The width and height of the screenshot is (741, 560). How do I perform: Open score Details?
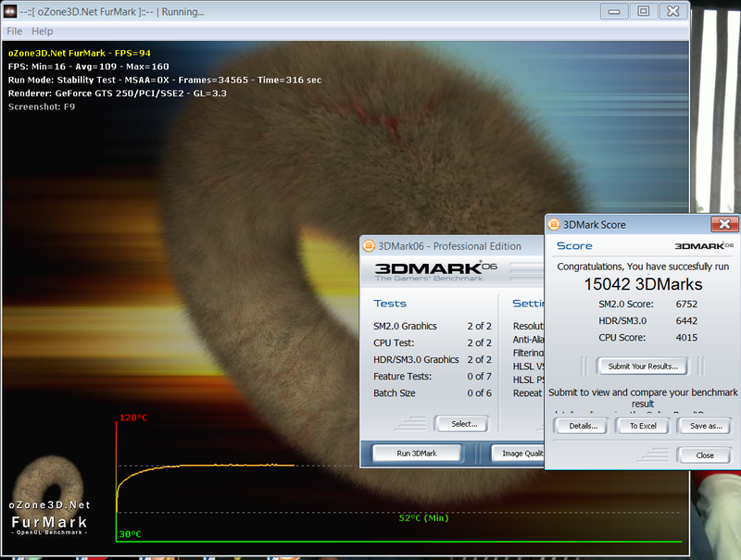[584, 426]
